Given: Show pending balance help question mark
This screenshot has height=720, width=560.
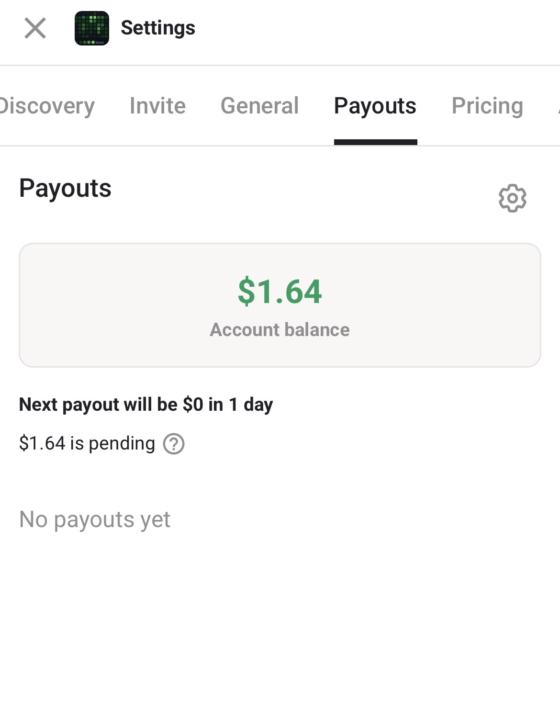Looking at the screenshot, I should [x=174, y=444].
